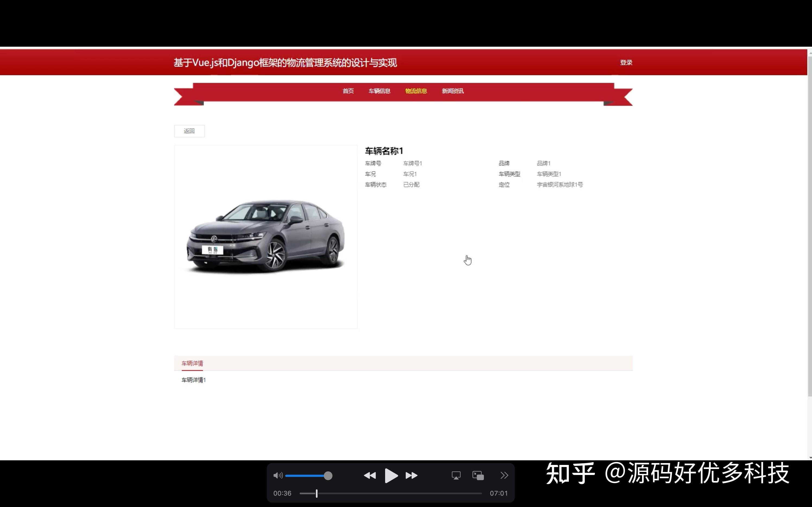Image resolution: width=812 pixels, height=507 pixels.
Task: Click the 登录 link
Action: [x=626, y=62]
